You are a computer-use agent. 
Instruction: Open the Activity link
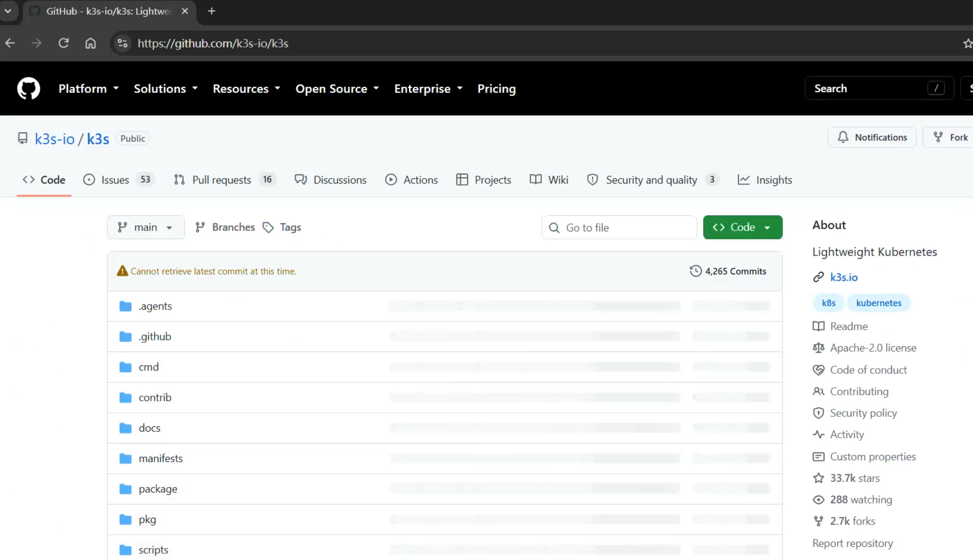pyautogui.click(x=847, y=434)
